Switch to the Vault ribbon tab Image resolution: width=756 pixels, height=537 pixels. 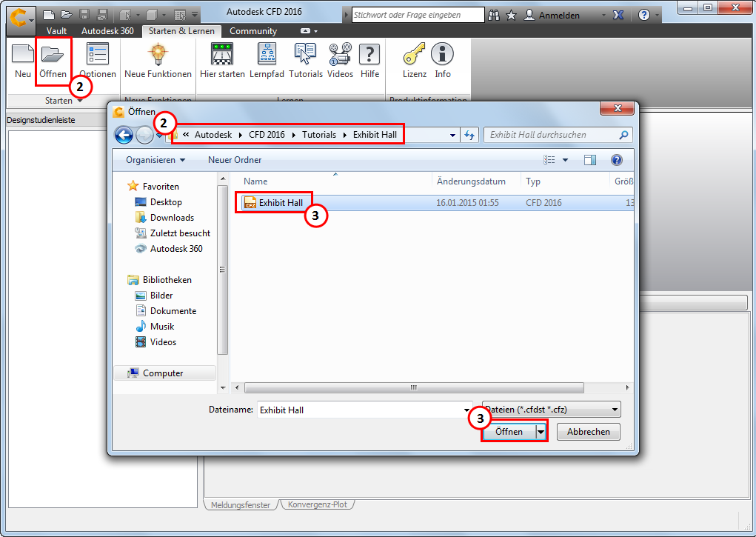click(56, 31)
